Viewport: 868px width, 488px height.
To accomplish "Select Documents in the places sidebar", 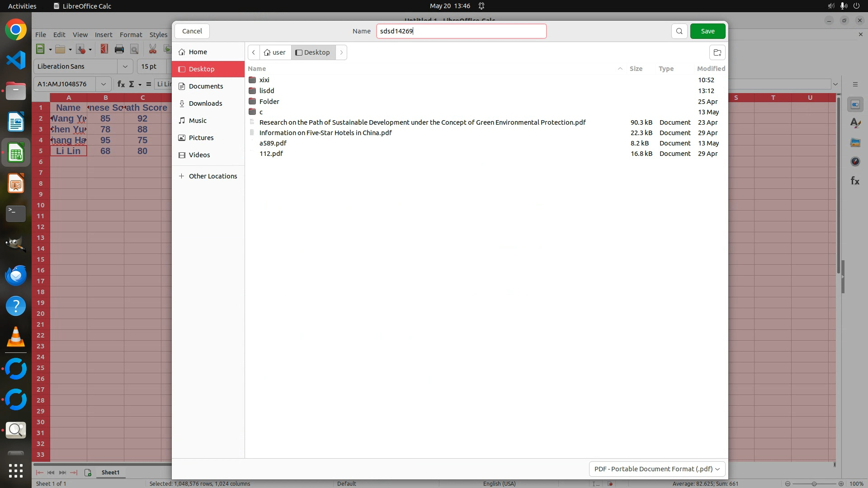I will point(206,86).
